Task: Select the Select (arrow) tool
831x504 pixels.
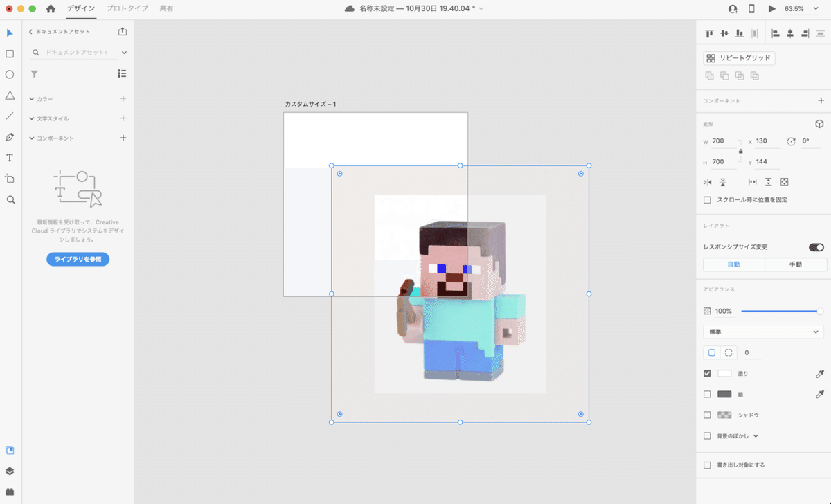Action: pyautogui.click(x=10, y=33)
